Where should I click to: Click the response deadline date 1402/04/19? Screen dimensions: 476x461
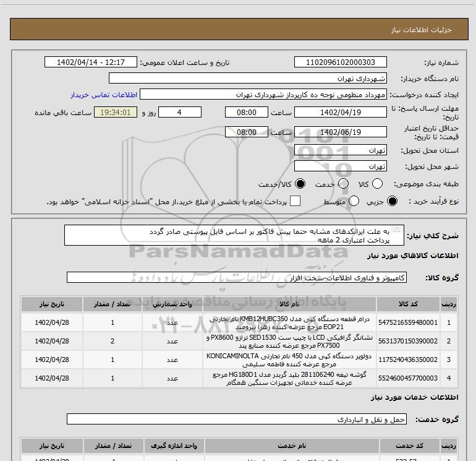click(340, 112)
